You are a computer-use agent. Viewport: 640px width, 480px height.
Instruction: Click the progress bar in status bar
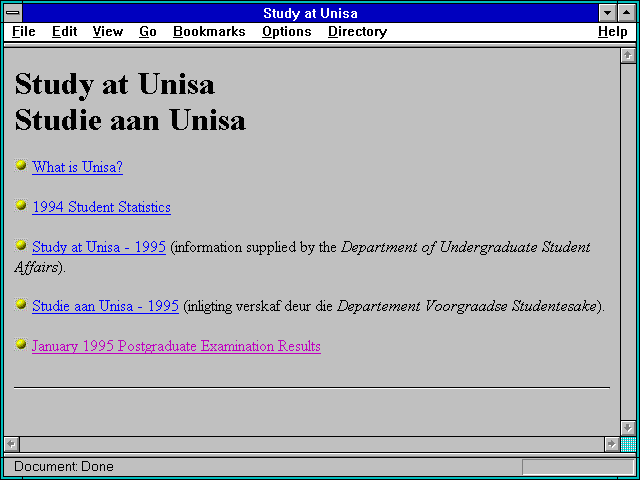(x=578, y=467)
